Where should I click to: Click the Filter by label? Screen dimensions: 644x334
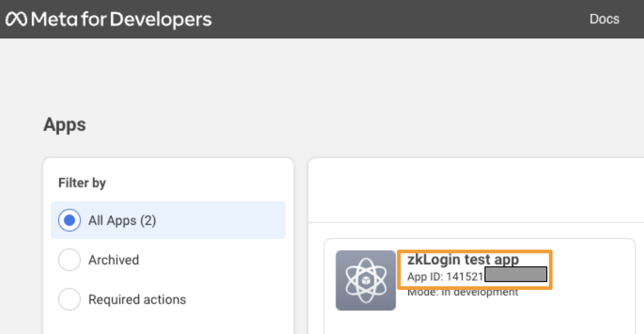pos(82,183)
